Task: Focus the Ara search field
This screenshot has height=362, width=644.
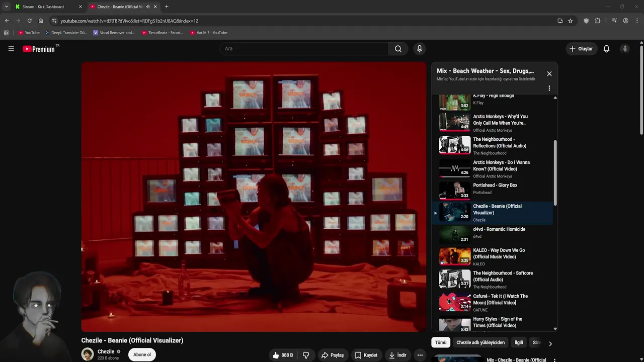Action: (304, 49)
